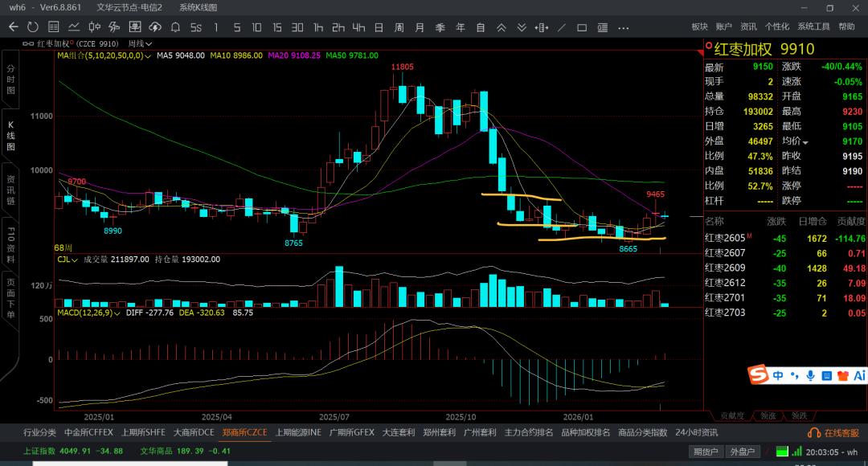Switch chart to the 1h period
This screenshot has width=868, height=466.
(x=318, y=27)
